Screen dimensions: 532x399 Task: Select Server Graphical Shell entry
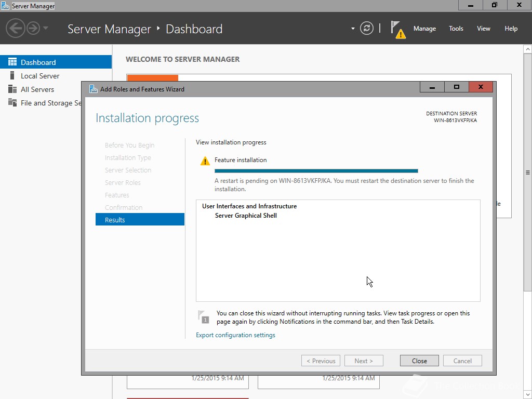pyautogui.click(x=246, y=216)
